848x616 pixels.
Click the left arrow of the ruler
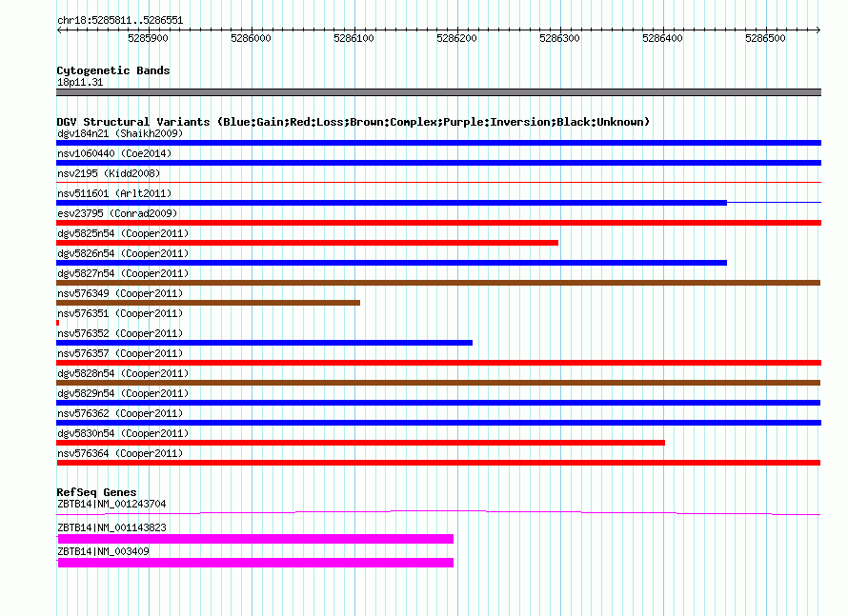click(x=59, y=30)
